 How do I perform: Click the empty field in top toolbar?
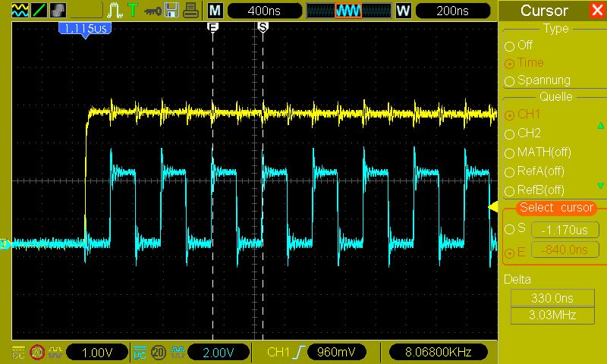(x=86, y=11)
